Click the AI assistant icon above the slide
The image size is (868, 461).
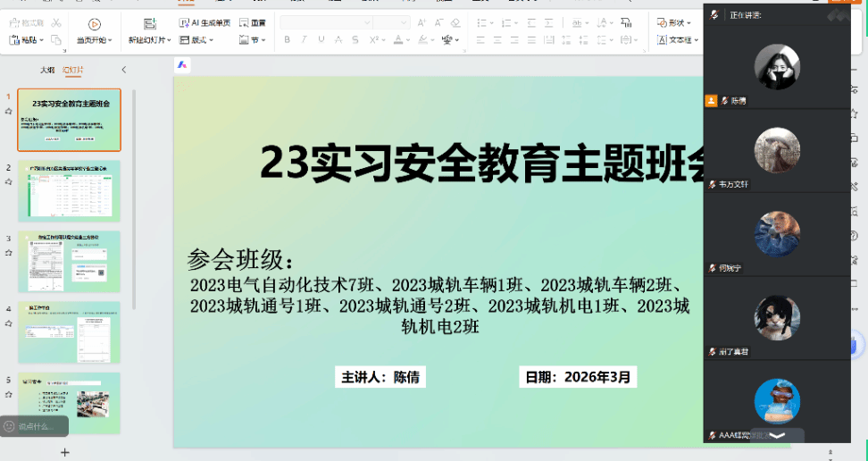click(x=181, y=65)
